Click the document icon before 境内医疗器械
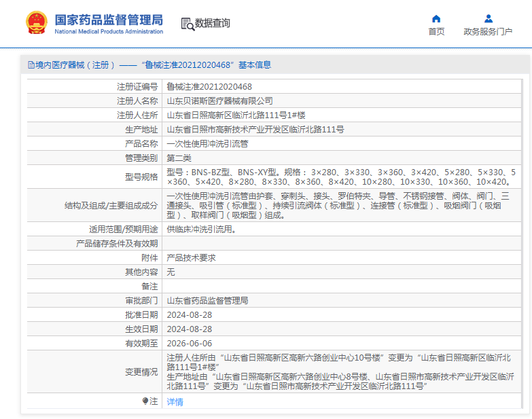This screenshot has width=532, height=419. [31, 65]
